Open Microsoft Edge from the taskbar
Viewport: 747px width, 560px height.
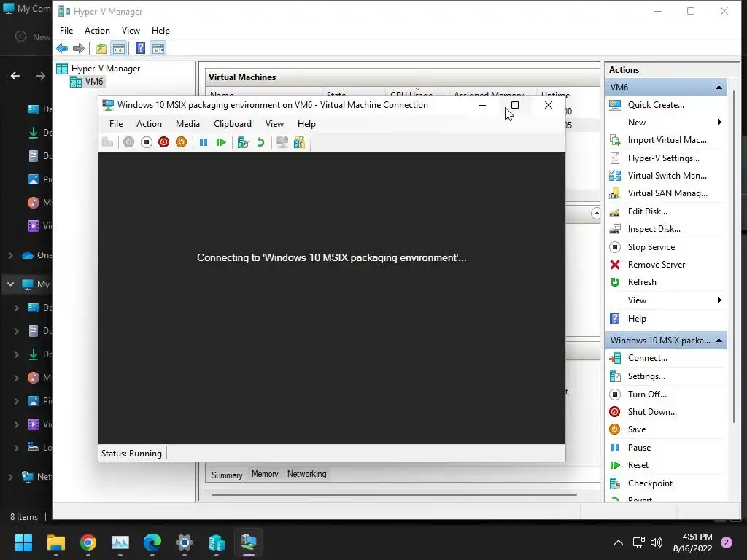[x=152, y=542]
